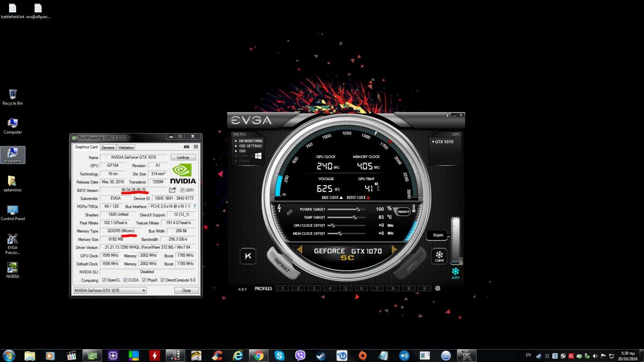
Task: Click the MEM CLOCK OFFSET slider
Action: click(x=346, y=233)
